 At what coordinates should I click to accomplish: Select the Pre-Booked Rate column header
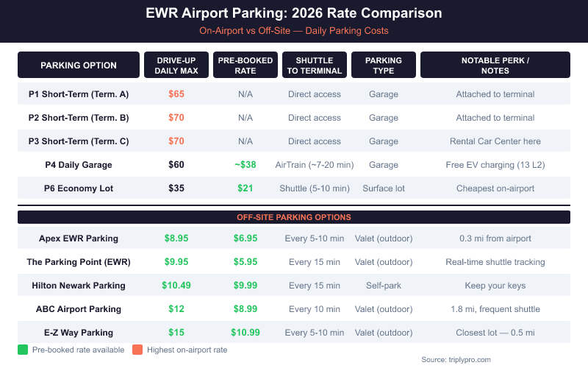[x=245, y=65]
